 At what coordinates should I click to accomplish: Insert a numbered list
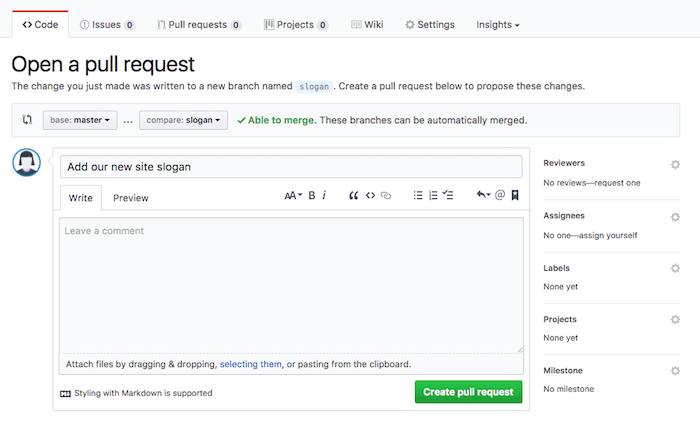[x=433, y=195]
